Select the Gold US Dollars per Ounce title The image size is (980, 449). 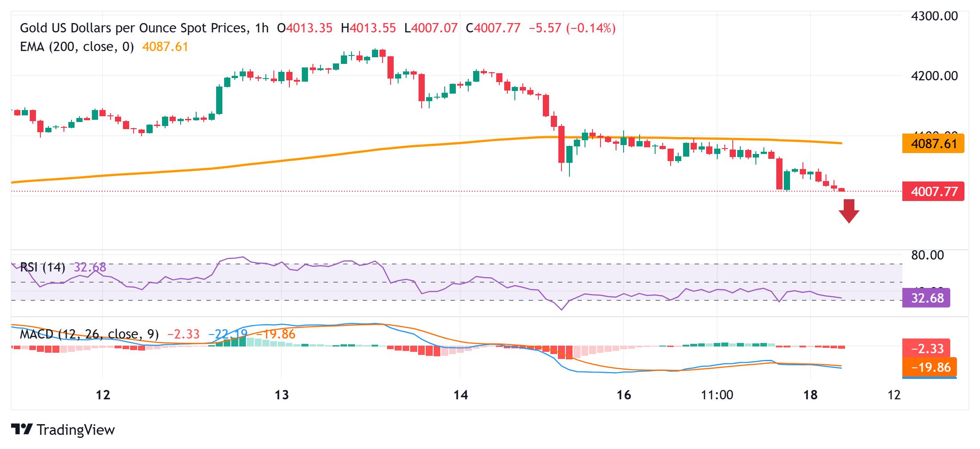point(133,28)
